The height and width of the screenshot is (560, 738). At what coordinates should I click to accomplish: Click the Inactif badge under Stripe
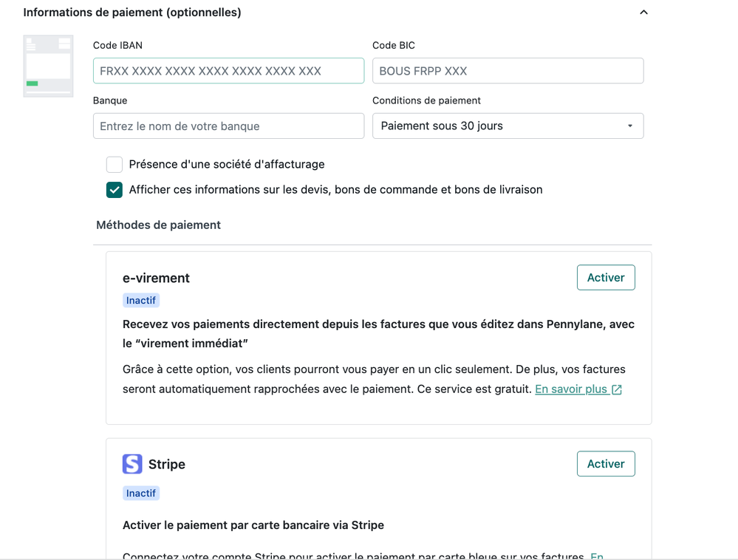(141, 493)
